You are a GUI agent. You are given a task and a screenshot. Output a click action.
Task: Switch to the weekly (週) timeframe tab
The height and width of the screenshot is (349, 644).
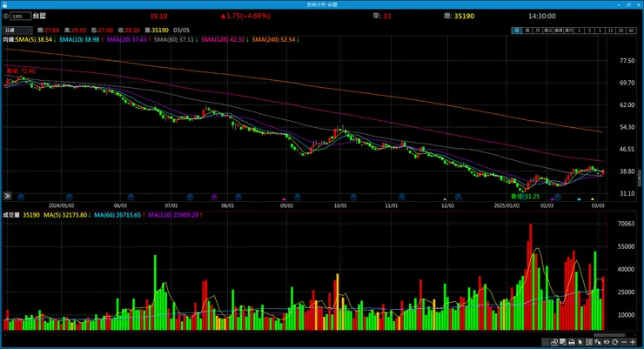527,30
